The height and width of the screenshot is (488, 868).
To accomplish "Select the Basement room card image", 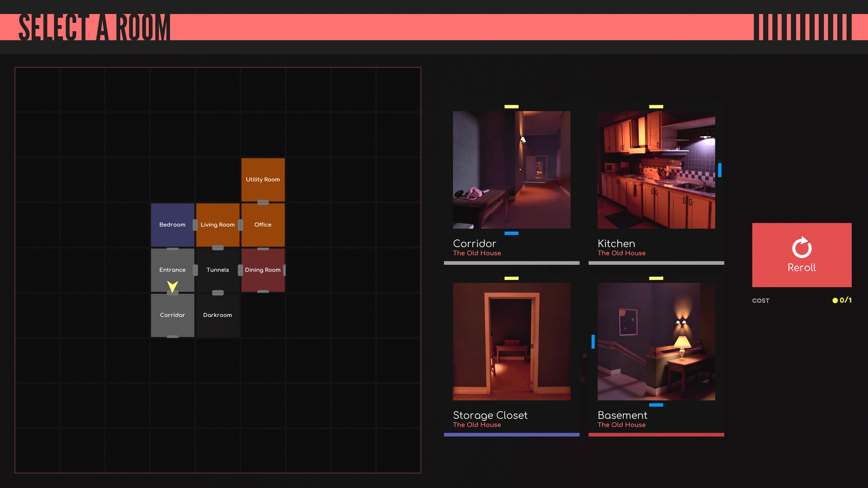I will coord(656,342).
